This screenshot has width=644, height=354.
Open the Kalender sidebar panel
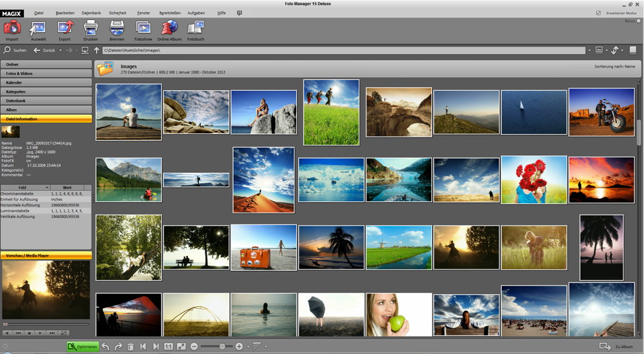pos(46,83)
